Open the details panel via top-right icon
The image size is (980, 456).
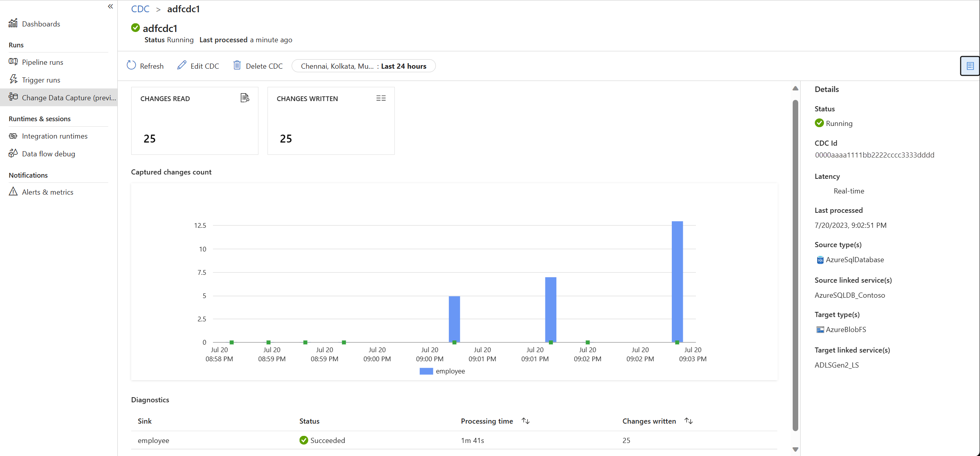click(x=970, y=66)
